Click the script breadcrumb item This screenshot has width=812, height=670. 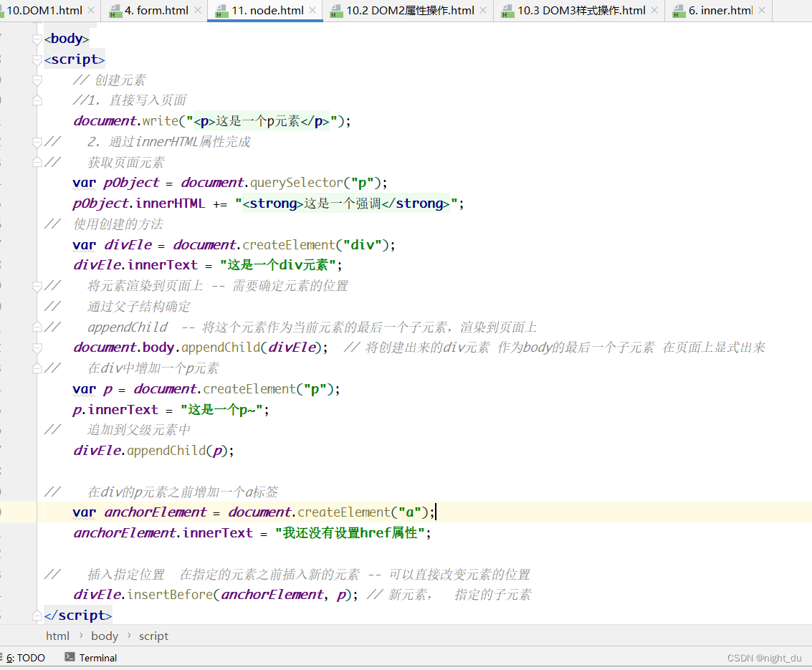[x=153, y=636]
